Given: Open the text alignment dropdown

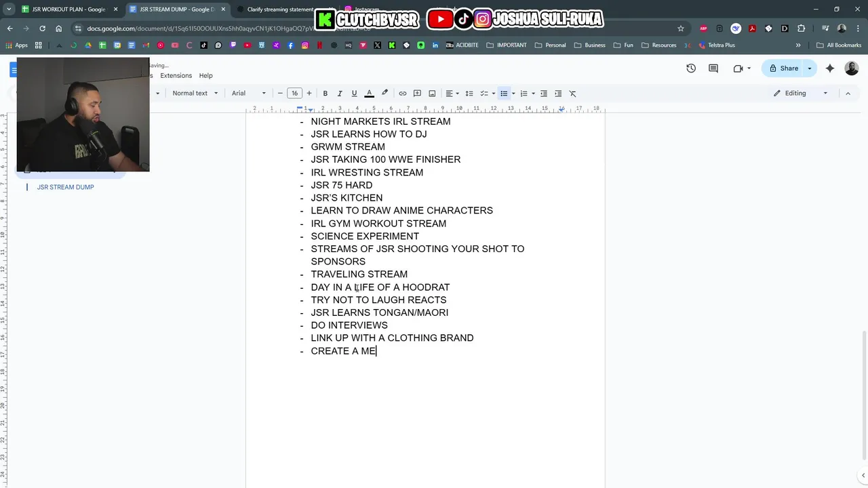Looking at the screenshot, I should tap(452, 94).
